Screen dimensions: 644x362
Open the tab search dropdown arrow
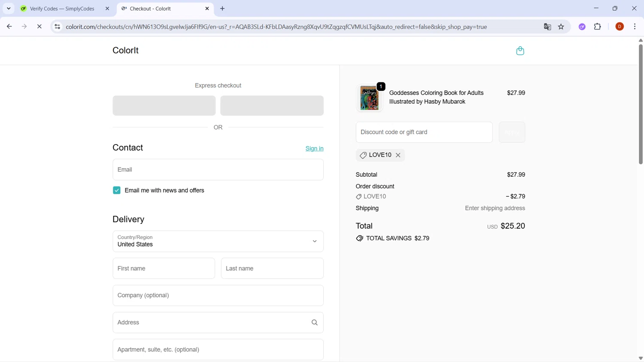(x=9, y=9)
